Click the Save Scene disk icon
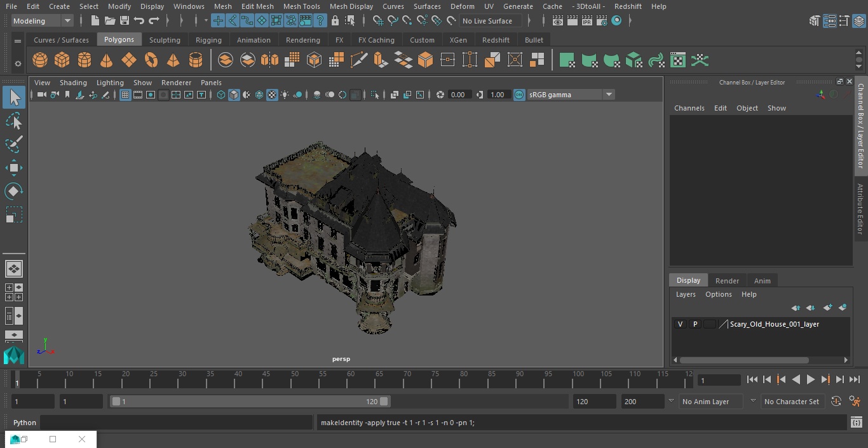This screenshot has width=868, height=448. point(125,21)
